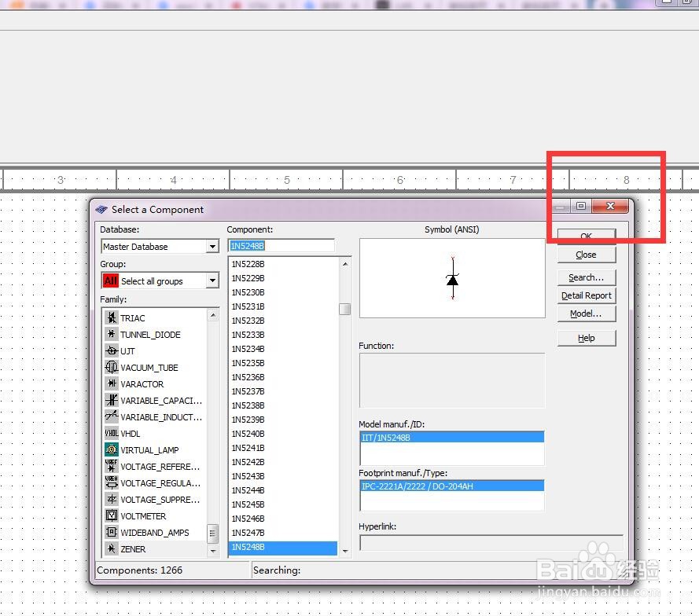This screenshot has width=699, height=616.
Task: Select the TUNNEL_DIODE family icon
Action: click(112, 334)
